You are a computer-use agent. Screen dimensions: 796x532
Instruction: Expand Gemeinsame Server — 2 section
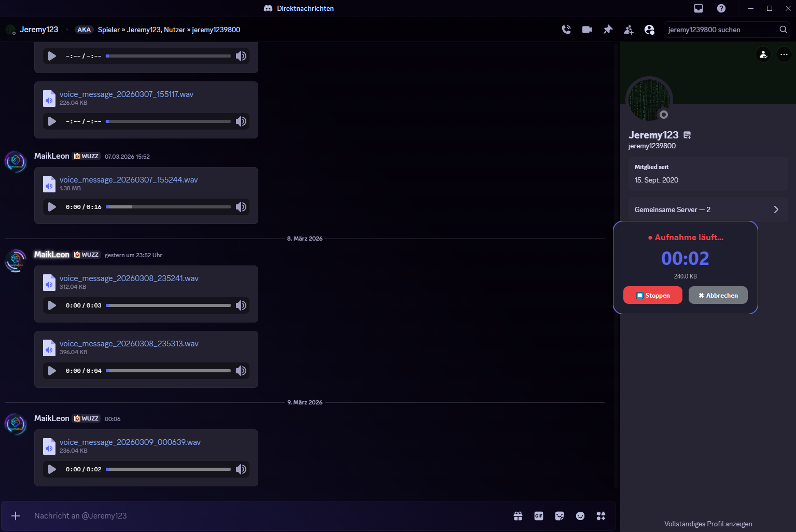point(708,209)
